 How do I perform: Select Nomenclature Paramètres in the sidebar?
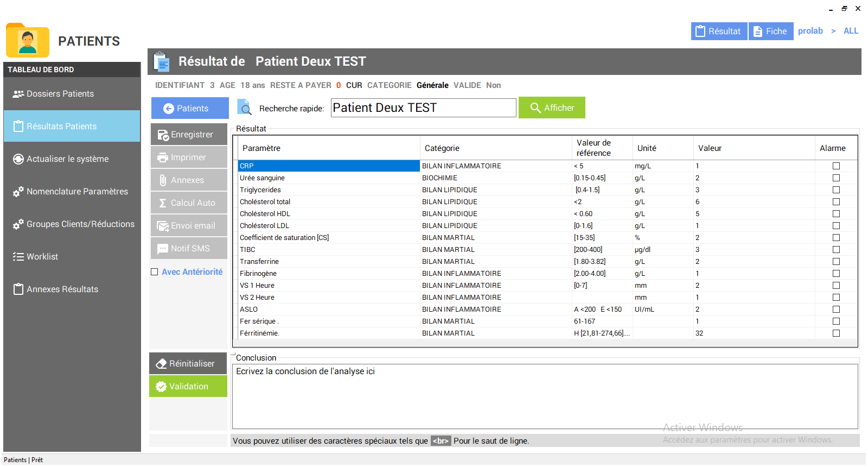(77, 192)
